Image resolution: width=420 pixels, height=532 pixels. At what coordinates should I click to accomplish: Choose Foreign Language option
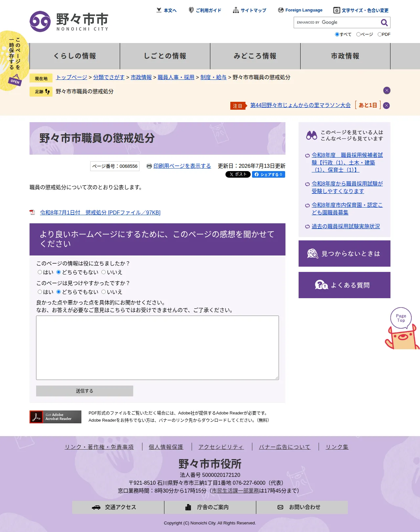(300, 10)
